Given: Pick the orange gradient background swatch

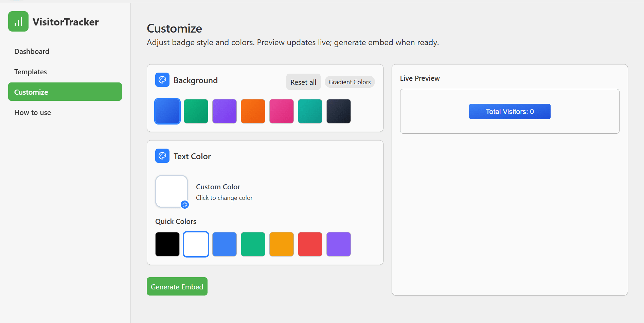Looking at the screenshot, I should [253, 111].
